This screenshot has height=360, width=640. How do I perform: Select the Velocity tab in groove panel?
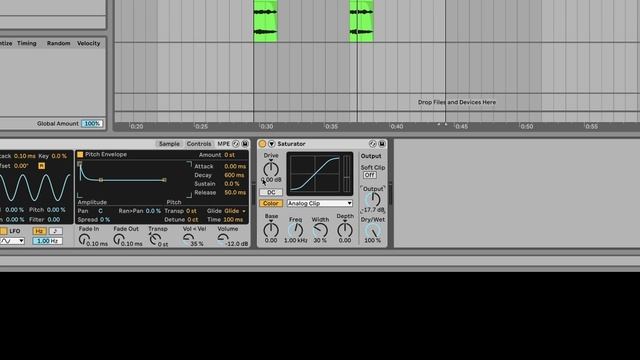click(x=89, y=43)
